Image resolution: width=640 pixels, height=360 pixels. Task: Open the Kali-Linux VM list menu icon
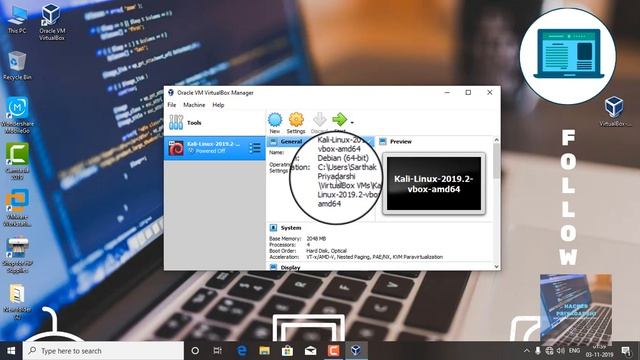(255, 148)
